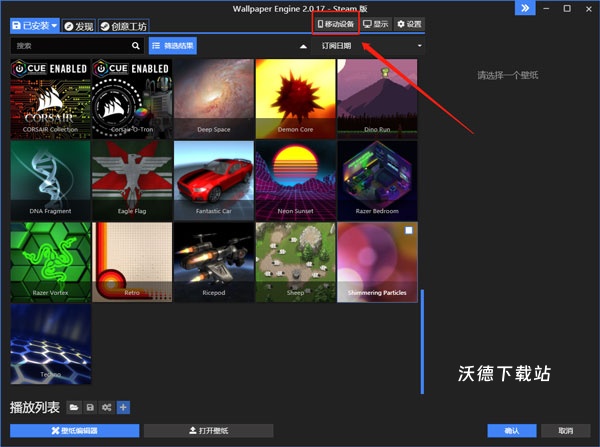Select the Ricepod wallpaper
600x447 pixels.
point(214,262)
